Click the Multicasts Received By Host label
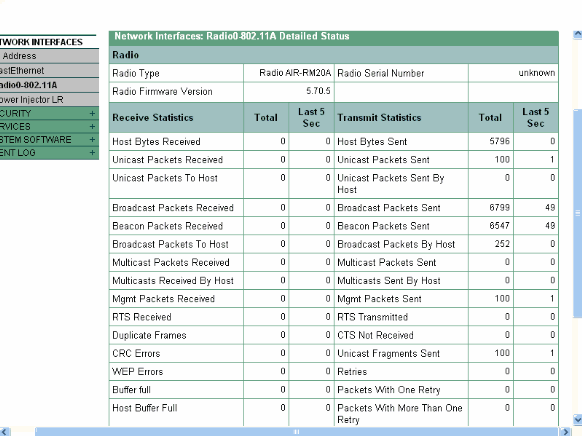The height and width of the screenshot is (436, 582). pyautogui.click(x=173, y=281)
